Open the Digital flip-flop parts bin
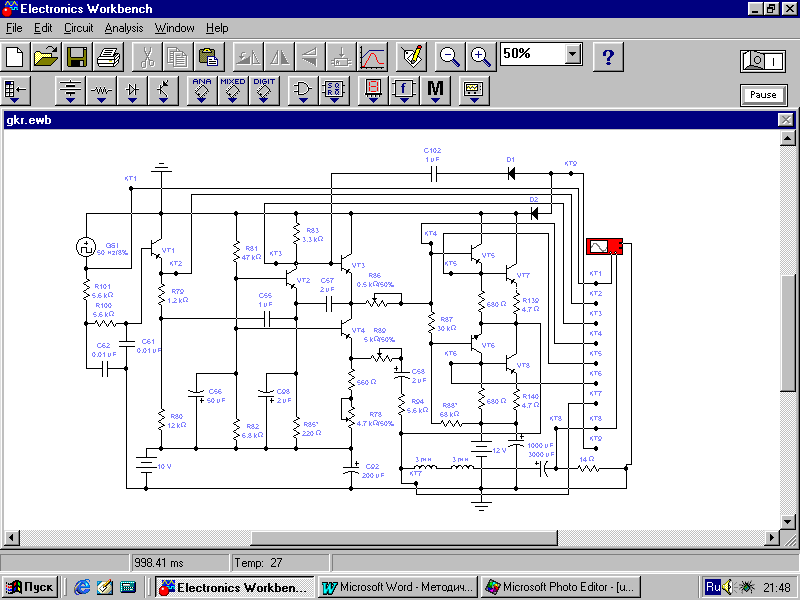The width and height of the screenshot is (800, 600). point(334,91)
